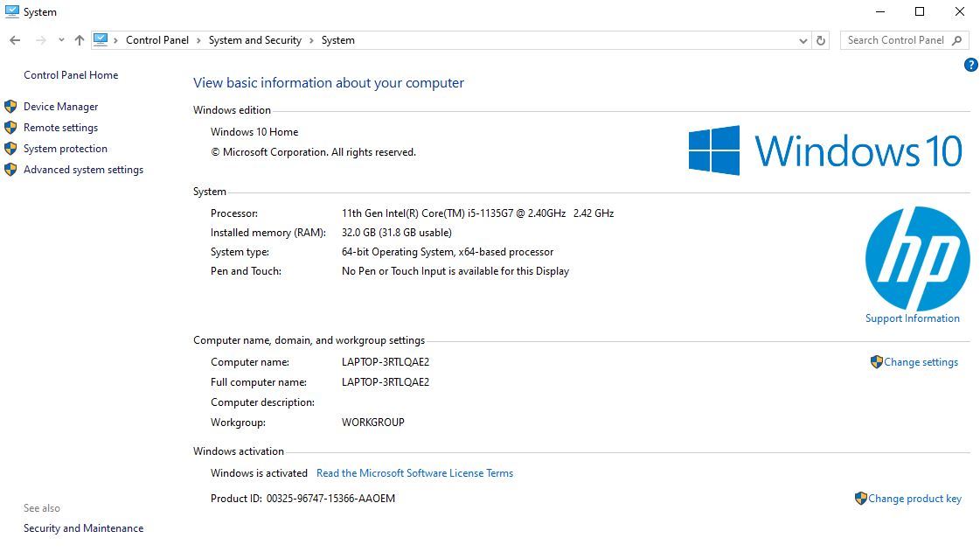Open Device Manager link
This screenshot has height=552, width=980.
(x=60, y=106)
